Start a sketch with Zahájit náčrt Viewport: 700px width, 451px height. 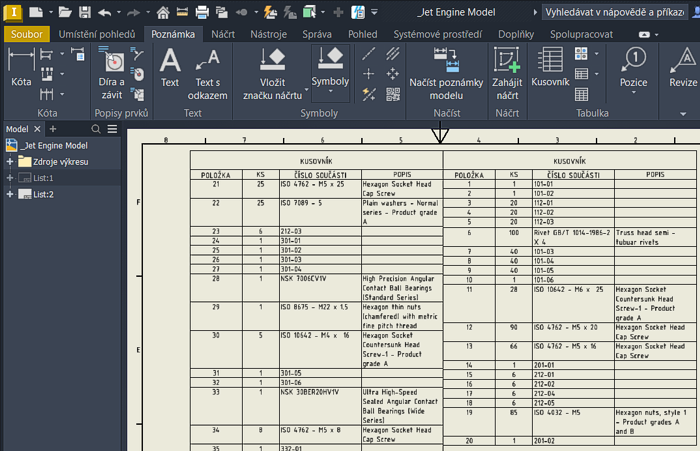(507, 70)
